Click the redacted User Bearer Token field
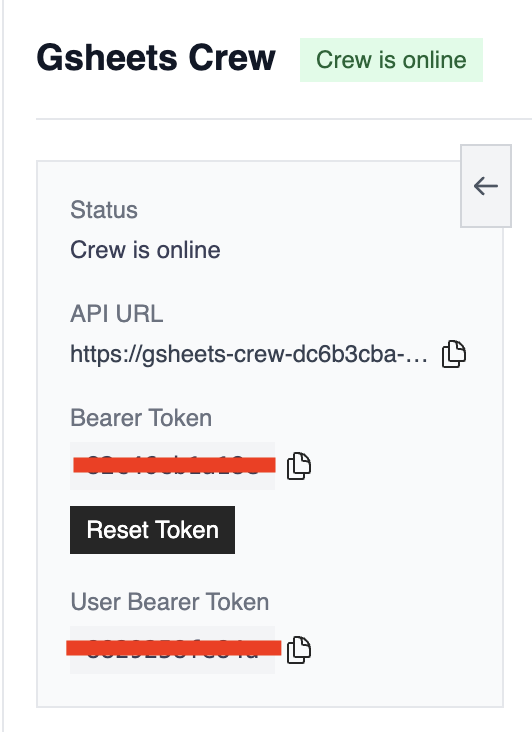 173,649
